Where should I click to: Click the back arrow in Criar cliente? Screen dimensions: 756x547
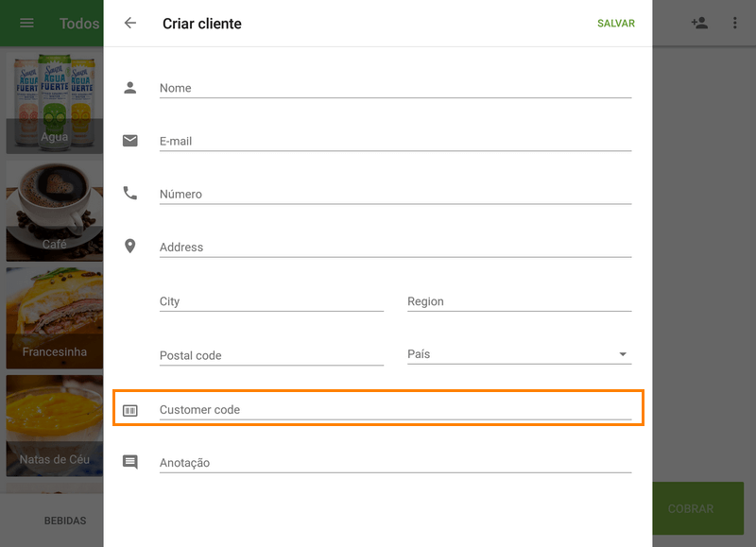130,24
